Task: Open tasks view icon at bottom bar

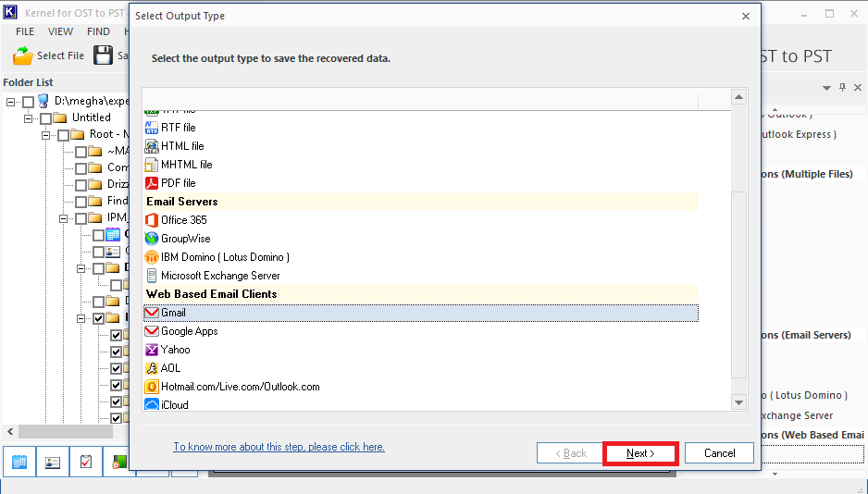Action: (x=86, y=462)
